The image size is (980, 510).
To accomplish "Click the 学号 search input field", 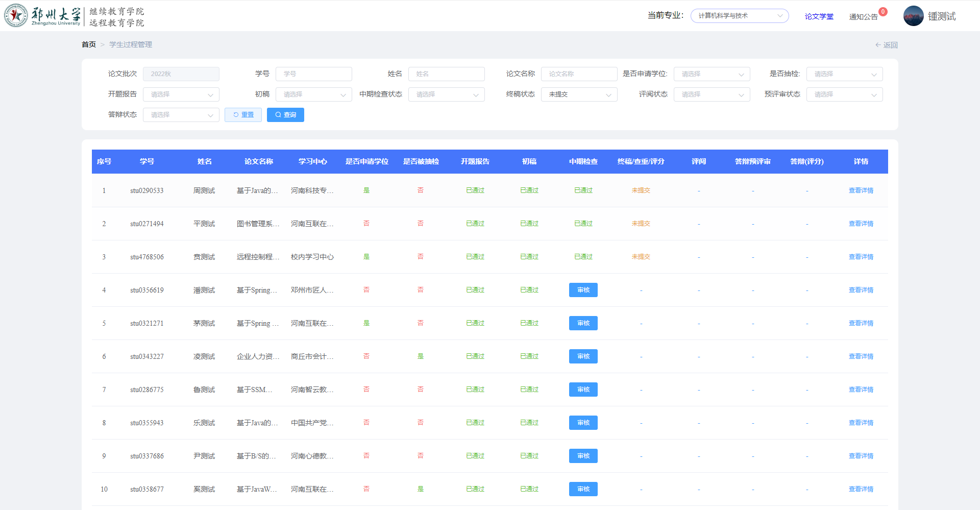I will pyautogui.click(x=314, y=74).
